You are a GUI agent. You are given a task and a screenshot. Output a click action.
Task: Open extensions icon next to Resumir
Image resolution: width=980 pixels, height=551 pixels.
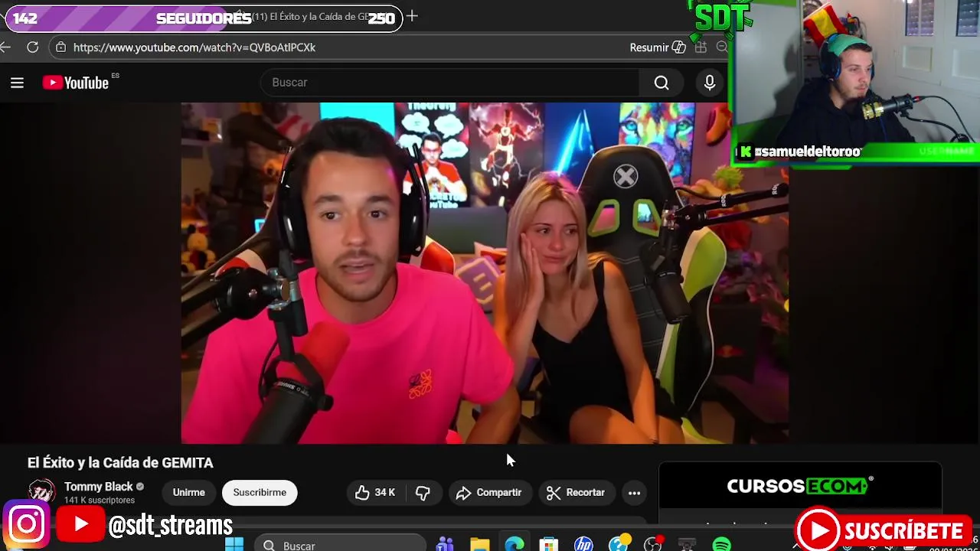701,47
